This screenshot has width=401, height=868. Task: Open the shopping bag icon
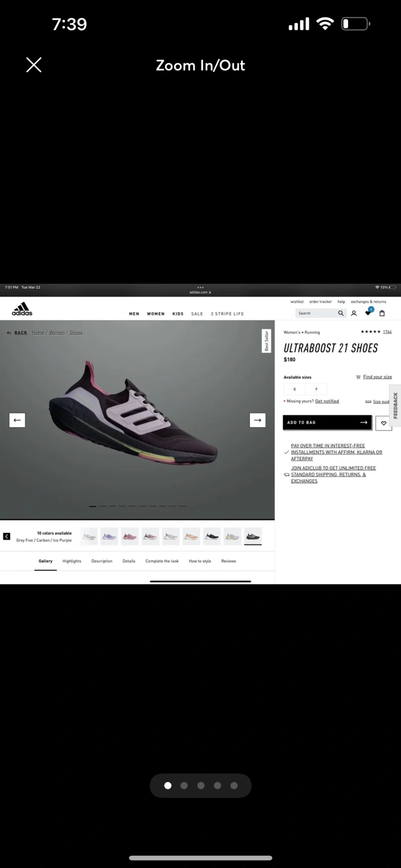382,313
